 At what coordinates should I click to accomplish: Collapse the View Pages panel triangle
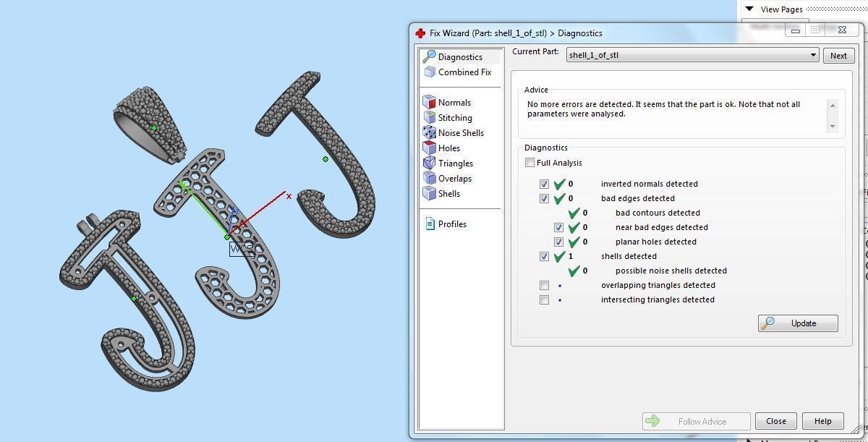coord(750,9)
